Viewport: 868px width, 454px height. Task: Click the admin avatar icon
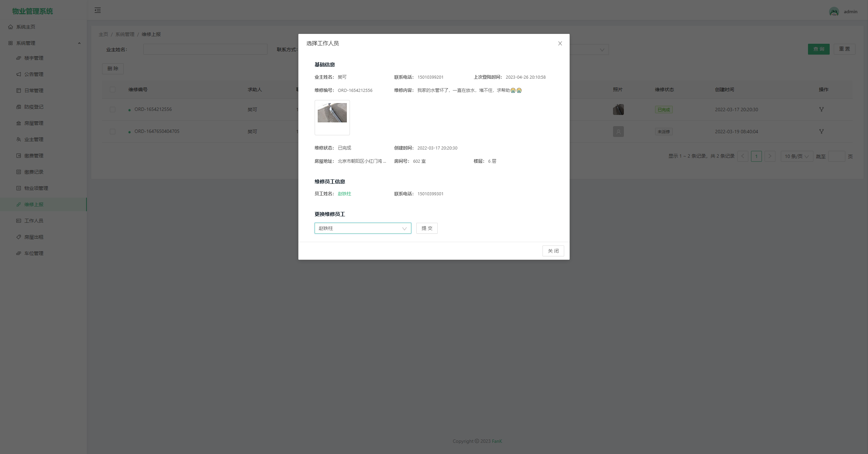834,12
